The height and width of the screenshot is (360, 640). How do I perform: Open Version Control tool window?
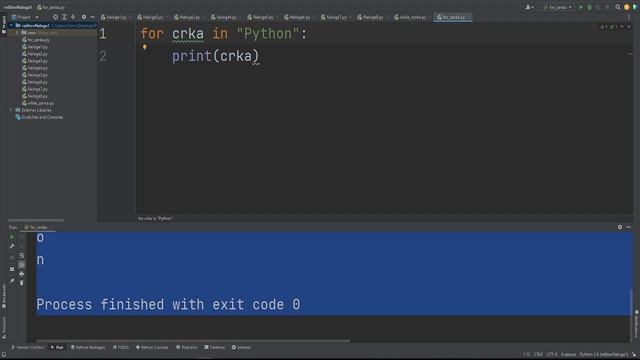click(27, 347)
